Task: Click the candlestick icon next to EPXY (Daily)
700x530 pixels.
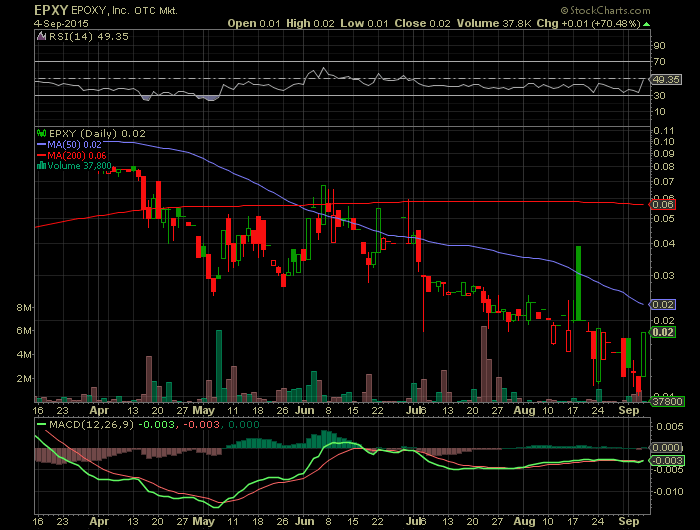Action: [42, 133]
